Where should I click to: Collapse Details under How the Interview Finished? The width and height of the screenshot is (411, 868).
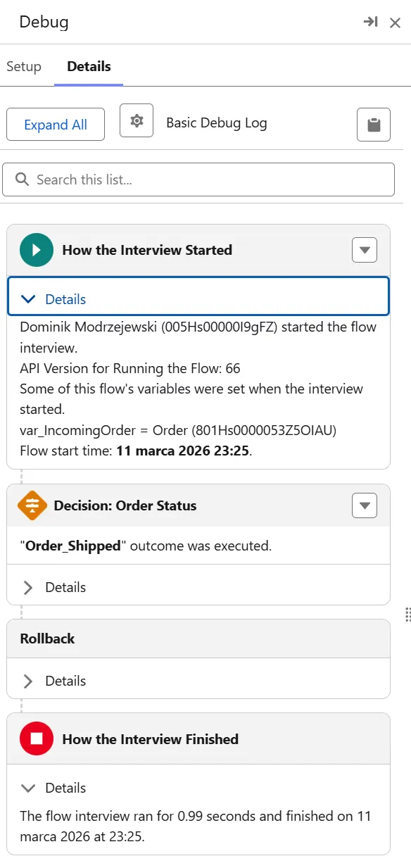53,788
